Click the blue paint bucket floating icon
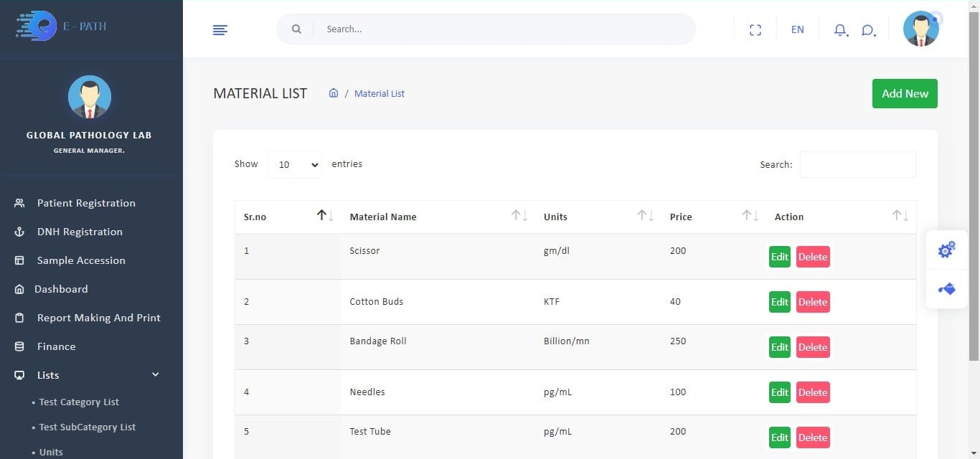This screenshot has width=980, height=459. [946, 289]
